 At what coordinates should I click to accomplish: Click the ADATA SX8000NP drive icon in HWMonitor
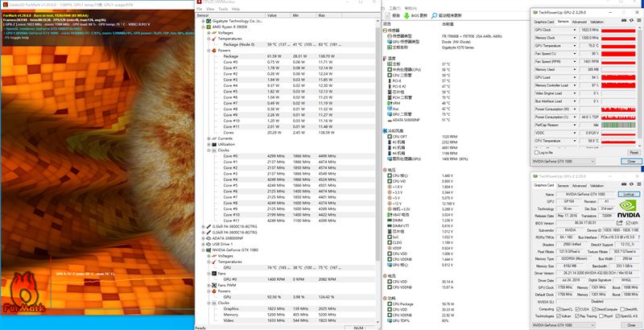point(208,238)
